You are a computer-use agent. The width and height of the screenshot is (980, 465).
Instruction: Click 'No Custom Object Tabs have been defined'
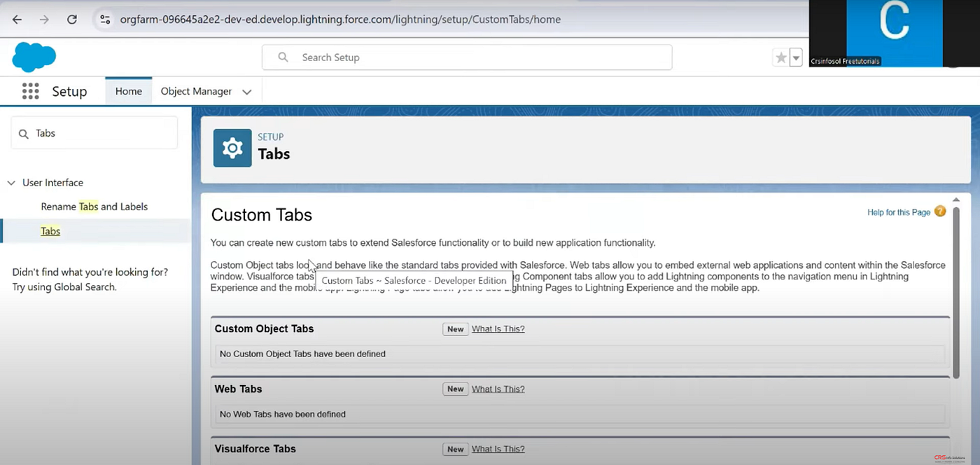302,354
